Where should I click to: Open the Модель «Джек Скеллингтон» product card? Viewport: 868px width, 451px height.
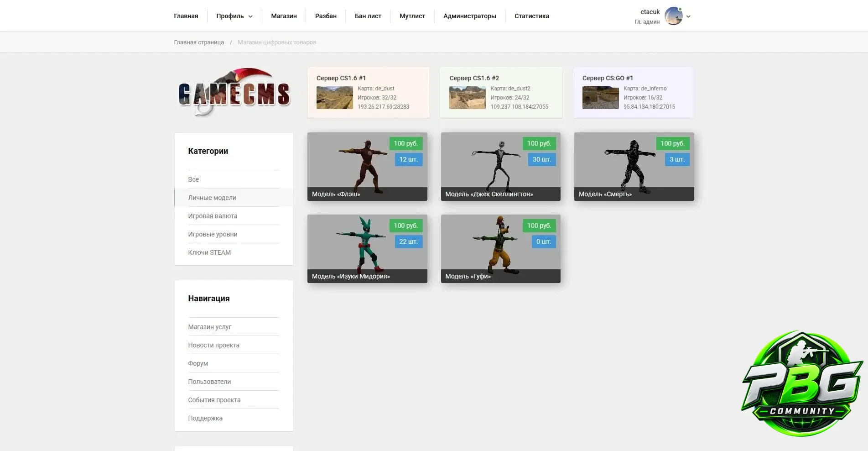(501, 167)
